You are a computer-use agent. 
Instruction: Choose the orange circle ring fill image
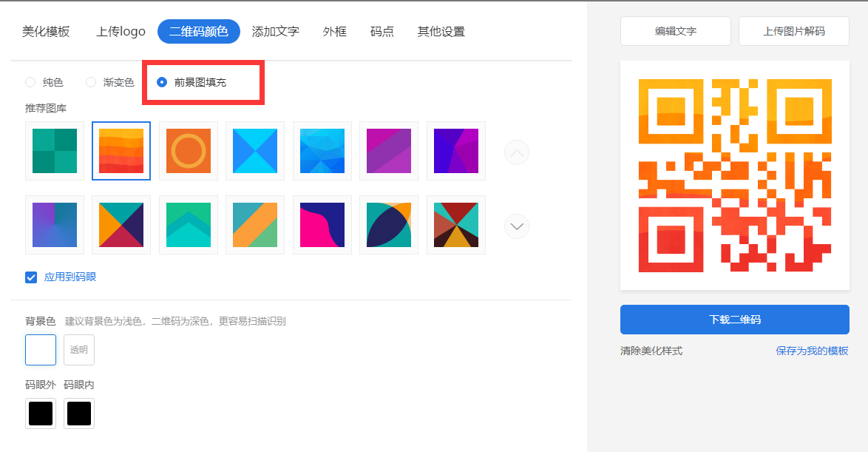(x=189, y=151)
